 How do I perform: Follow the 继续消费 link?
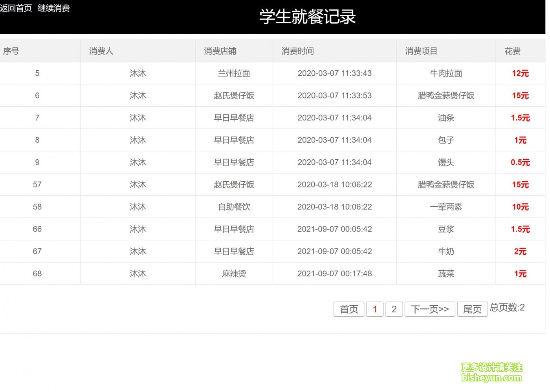pos(54,8)
